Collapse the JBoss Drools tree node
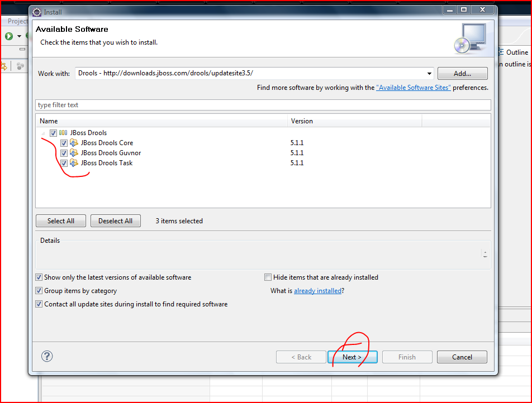 [x=43, y=133]
